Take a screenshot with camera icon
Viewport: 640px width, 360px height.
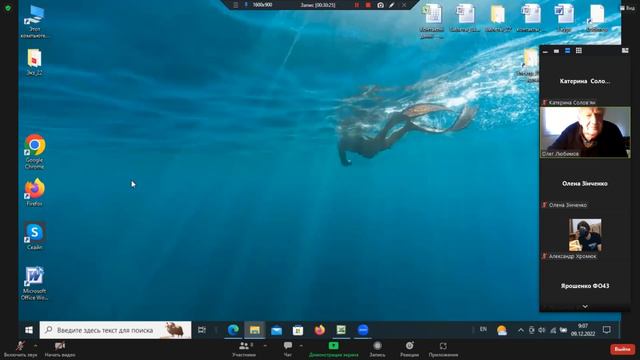click(380, 5)
